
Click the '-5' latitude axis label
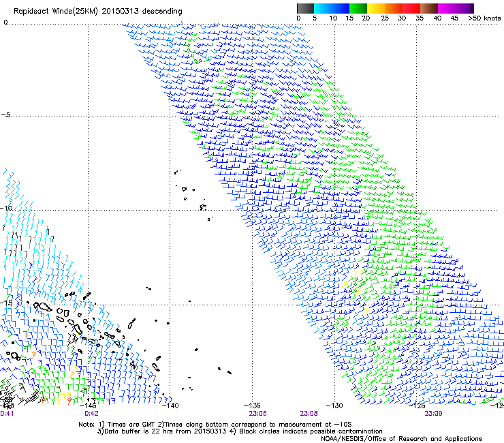pyautogui.click(x=5, y=115)
